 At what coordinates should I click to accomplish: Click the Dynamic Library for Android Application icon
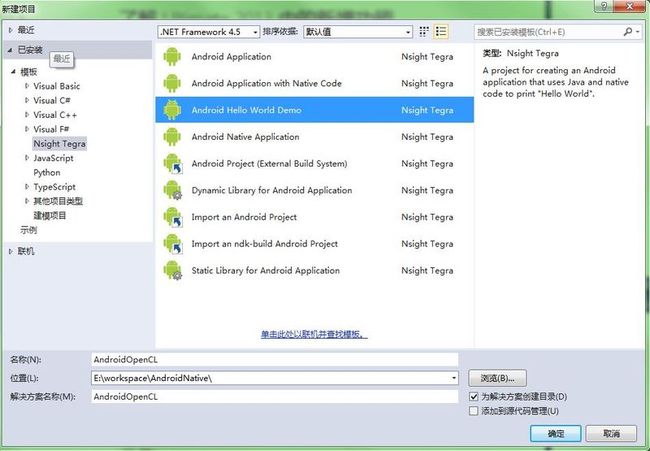coord(172,190)
